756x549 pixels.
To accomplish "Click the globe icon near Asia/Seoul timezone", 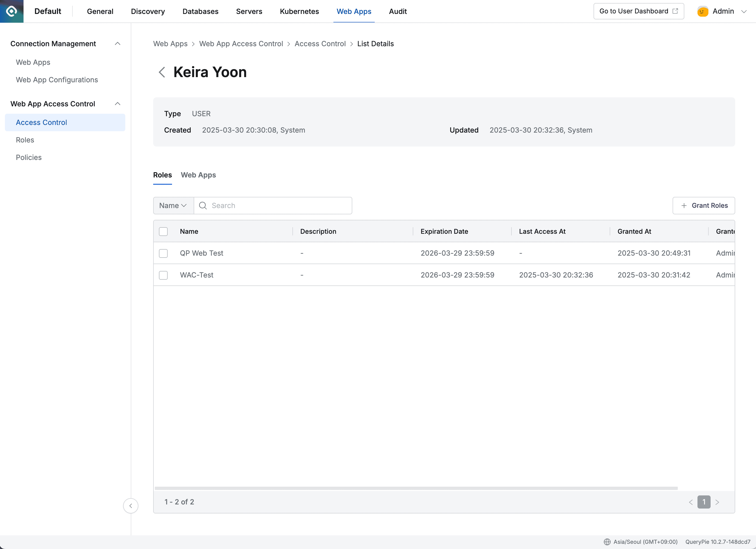I will point(608,541).
